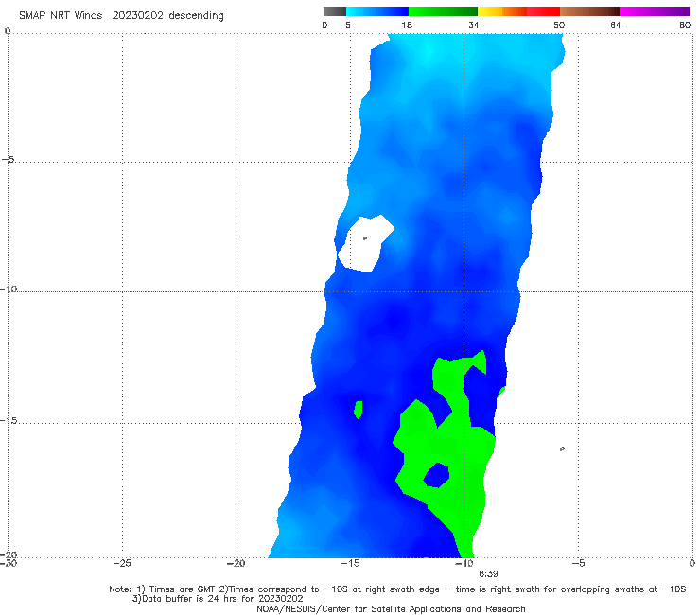
Task: Click the note line 'Times are GMT'
Action: pos(183,589)
